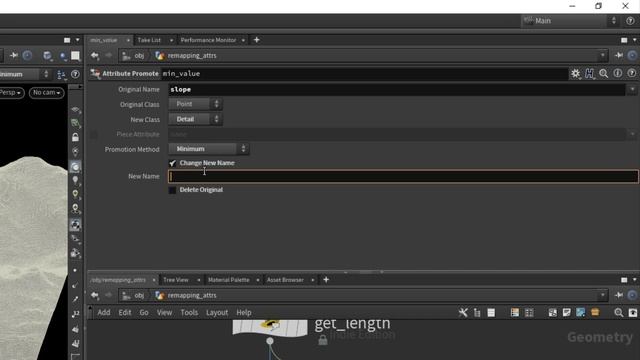Viewport: 640px width, 360px height.
Task: Click the grid layout icon in network toolbar
Action: pos(529,313)
